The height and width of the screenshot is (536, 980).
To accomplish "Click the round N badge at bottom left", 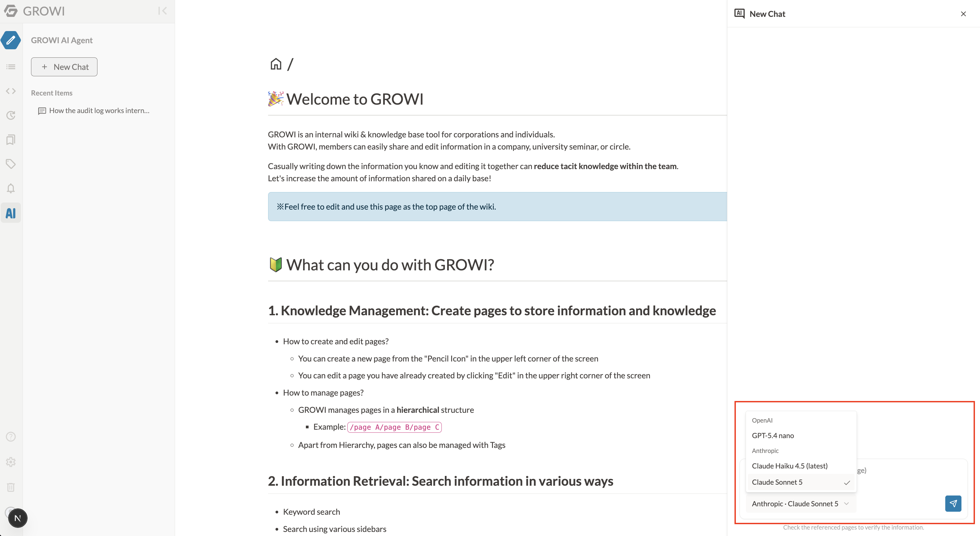I will point(18,518).
